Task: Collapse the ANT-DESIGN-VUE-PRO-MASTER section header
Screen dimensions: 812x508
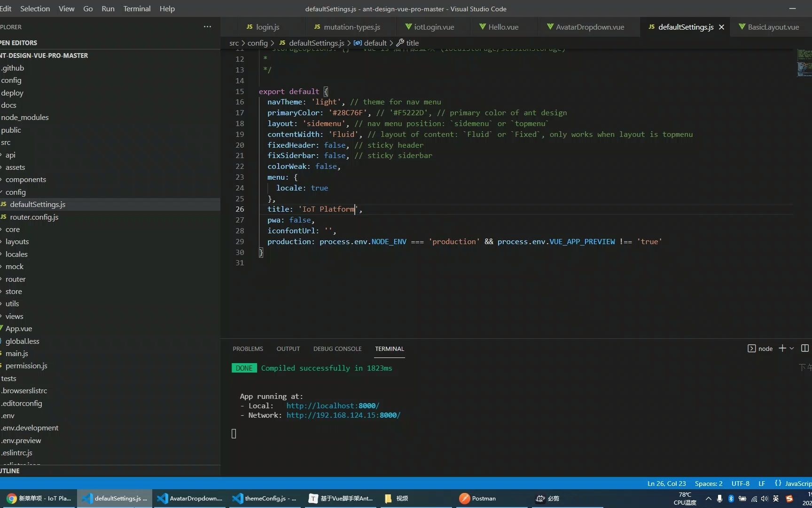Action: pos(110,56)
